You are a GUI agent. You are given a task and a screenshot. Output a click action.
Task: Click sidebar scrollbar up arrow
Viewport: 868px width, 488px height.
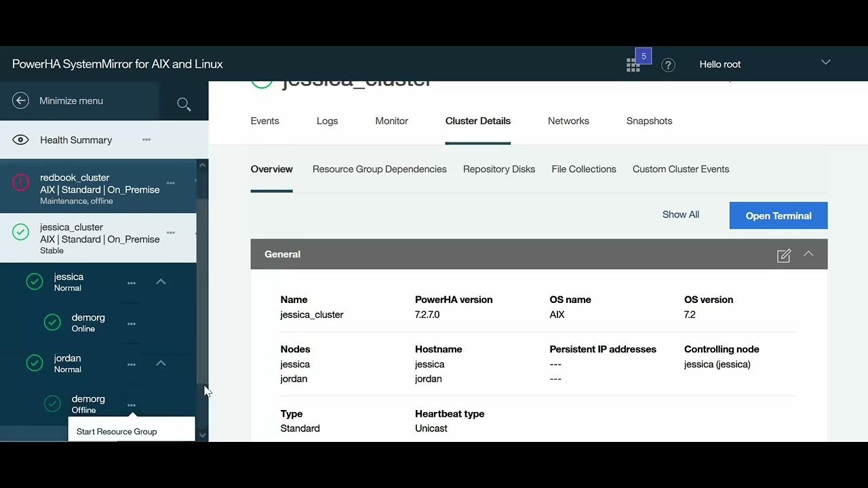[x=202, y=165]
